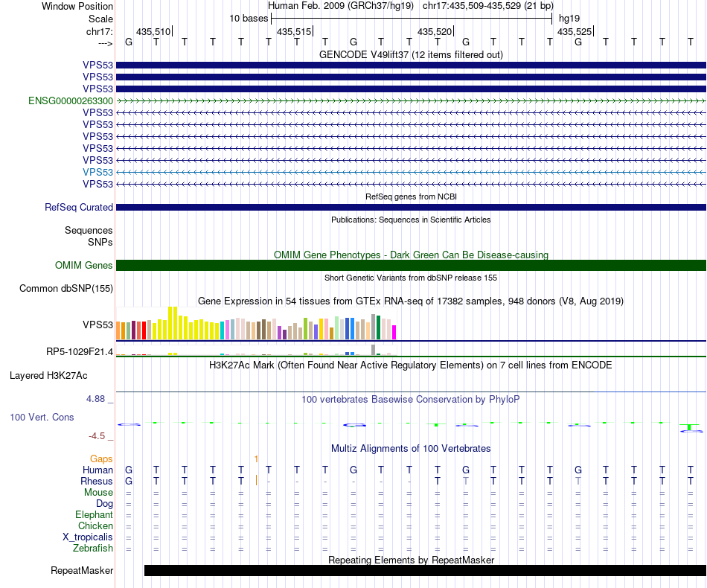Open Repeating Elements by RepeatMasker title
Screen dimensions: 707x588
coord(411,560)
